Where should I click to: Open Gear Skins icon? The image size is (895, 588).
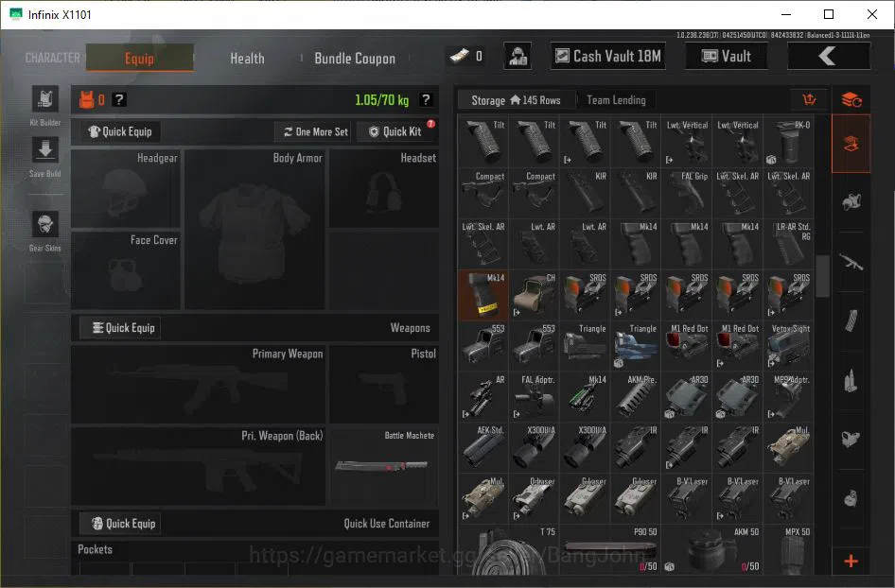coord(45,225)
